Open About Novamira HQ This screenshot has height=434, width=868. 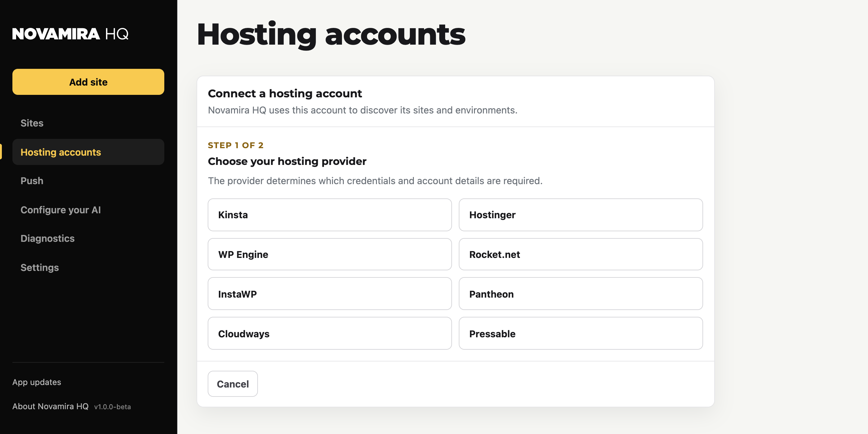(51, 406)
